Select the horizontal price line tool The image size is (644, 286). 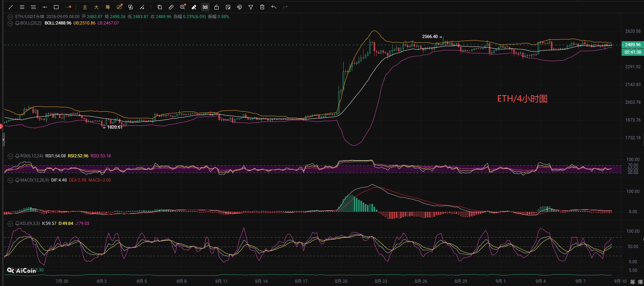[45, 7]
